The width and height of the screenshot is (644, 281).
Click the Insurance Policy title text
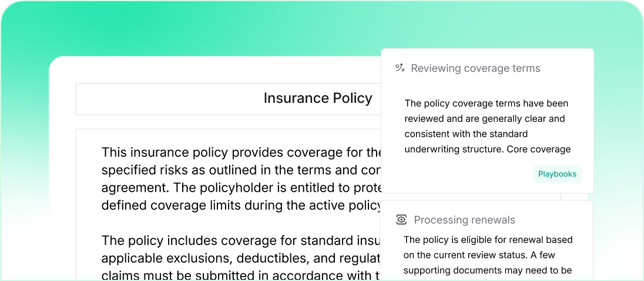point(318,98)
